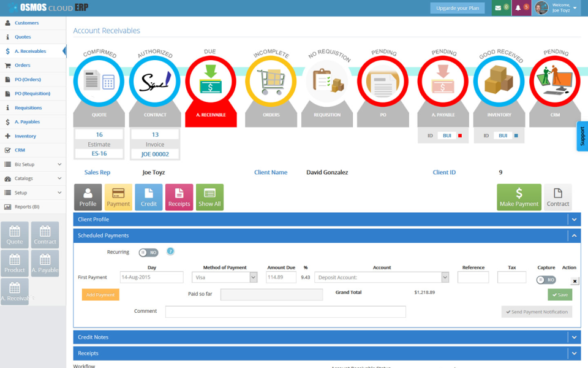Open the Requisition clipboard icon
The width and height of the screenshot is (588, 368).
[328, 81]
